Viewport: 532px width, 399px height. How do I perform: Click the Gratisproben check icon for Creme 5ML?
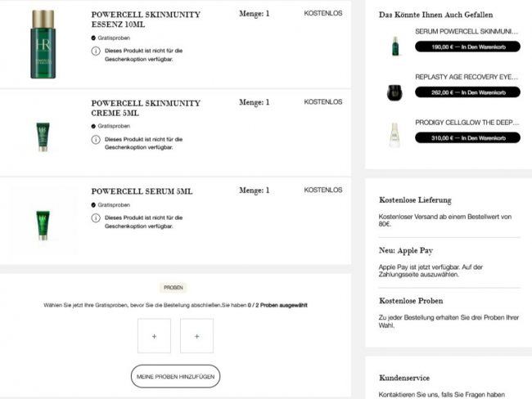tap(93, 126)
